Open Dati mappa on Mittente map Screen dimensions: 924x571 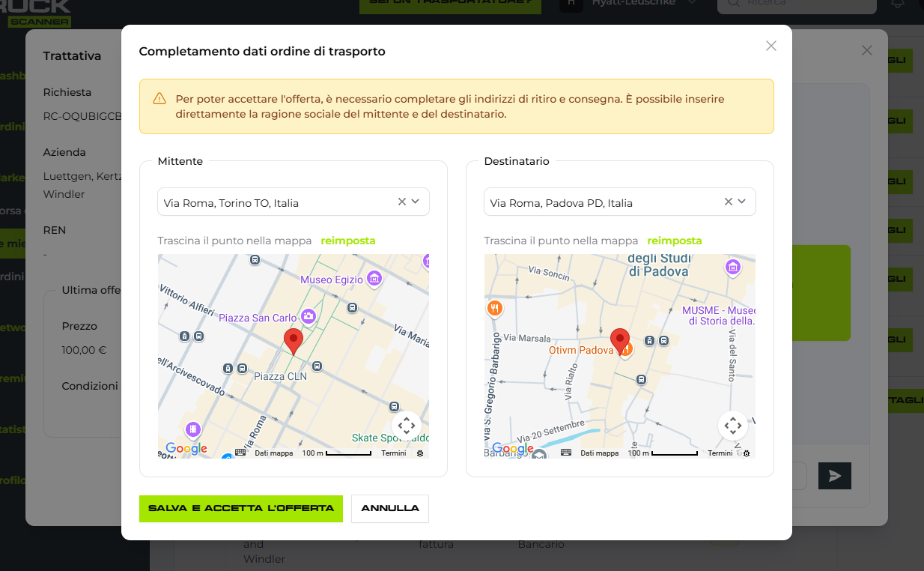(x=274, y=453)
